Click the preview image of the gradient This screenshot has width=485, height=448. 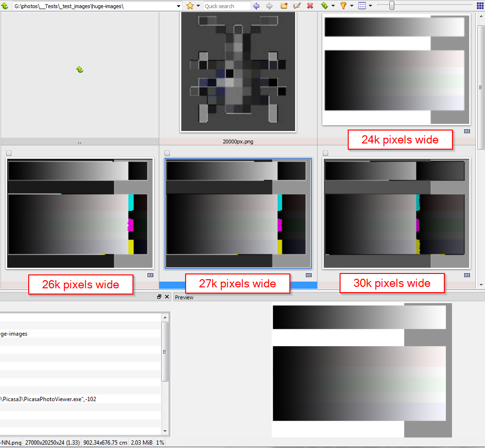click(x=362, y=371)
